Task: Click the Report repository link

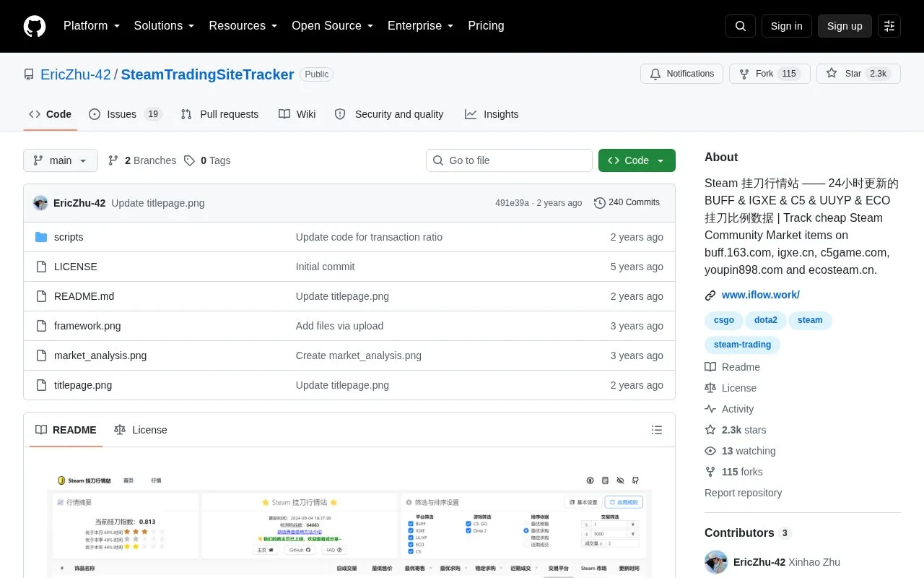Action: (744, 493)
